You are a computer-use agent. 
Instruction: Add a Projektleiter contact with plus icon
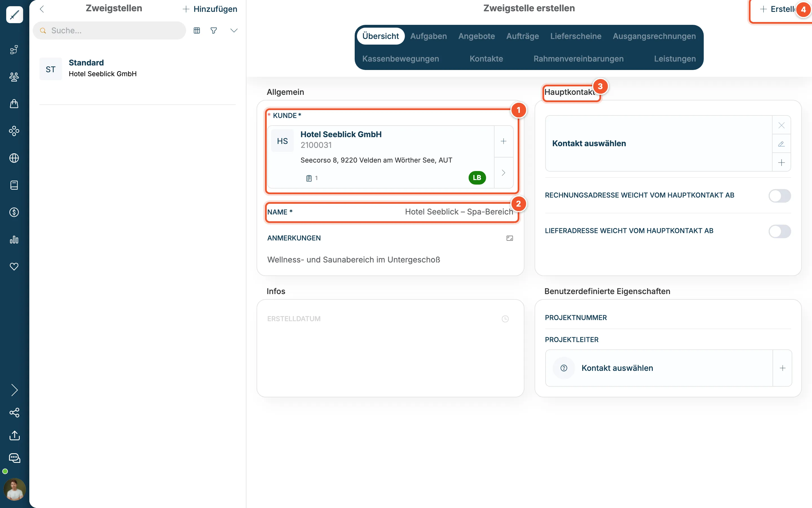(782, 368)
